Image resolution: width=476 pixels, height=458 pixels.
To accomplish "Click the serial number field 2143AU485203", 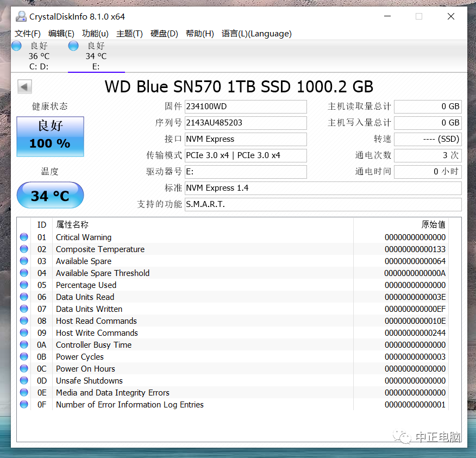I will 246,123.
